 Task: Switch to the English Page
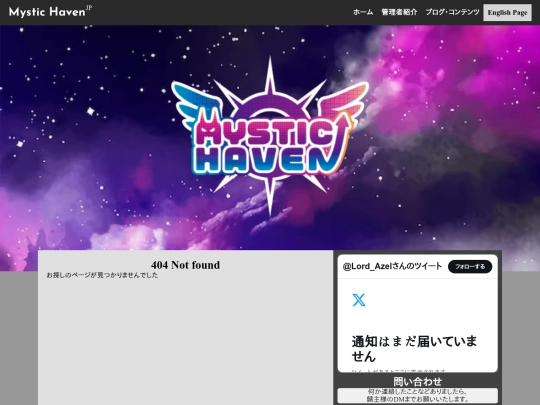tap(507, 13)
